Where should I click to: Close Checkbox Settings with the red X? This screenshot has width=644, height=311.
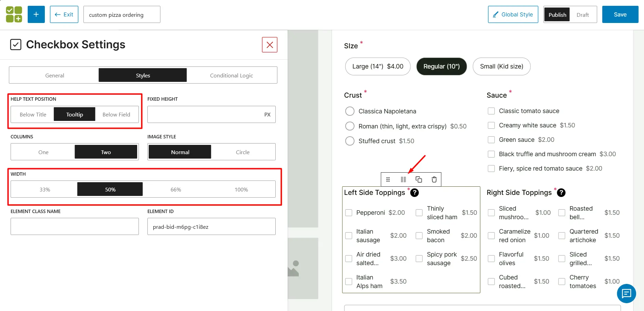[270, 45]
